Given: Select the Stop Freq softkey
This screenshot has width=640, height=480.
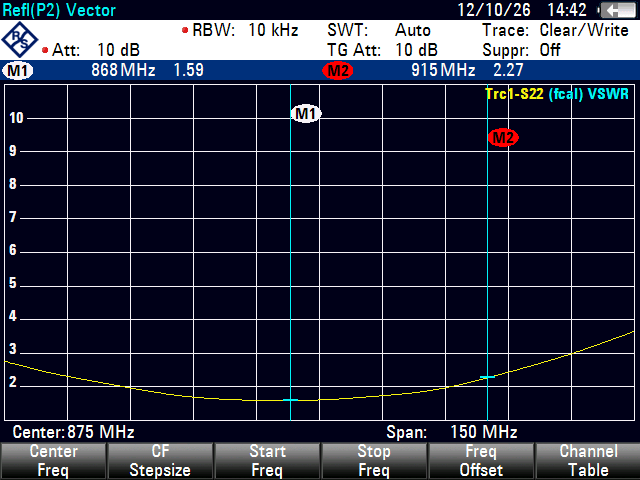Looking at the screenshot, I should point(374,461).
